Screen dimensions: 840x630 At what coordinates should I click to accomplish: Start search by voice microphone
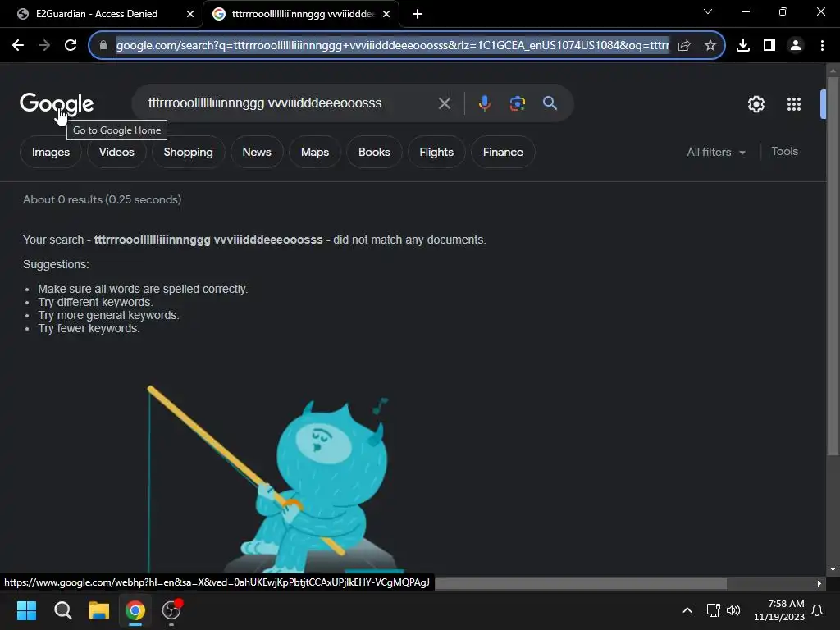click(484, 103)
